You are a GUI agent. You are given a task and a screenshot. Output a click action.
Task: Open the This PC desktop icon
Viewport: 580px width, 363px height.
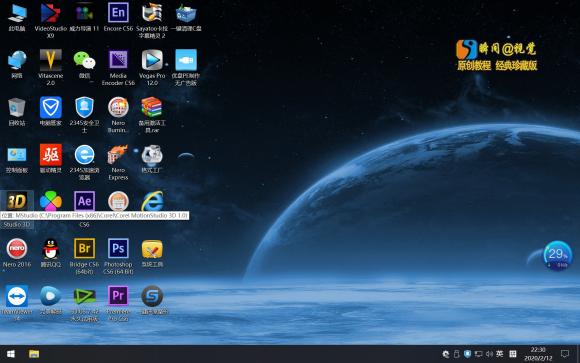pyautogui.click(x=17, y=14)
